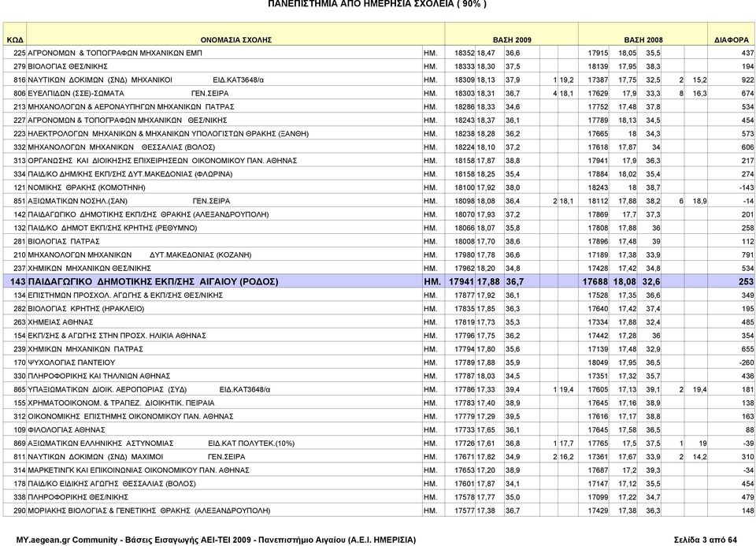This screenshot has height=546, width=756.
Task: Select ΠΑΙΔ/ΚΟ ΕΙΔΙΚΗΣ ΑΓΩΓΗΣ ΘΕΣΣΑΛΙΑΣ (ΒΟΛΟΣ)
Action: tap(112, 485)
